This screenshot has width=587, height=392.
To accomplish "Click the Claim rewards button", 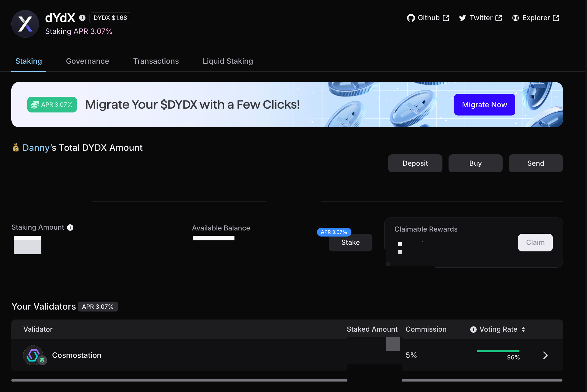I will click(x=535, y=243).
